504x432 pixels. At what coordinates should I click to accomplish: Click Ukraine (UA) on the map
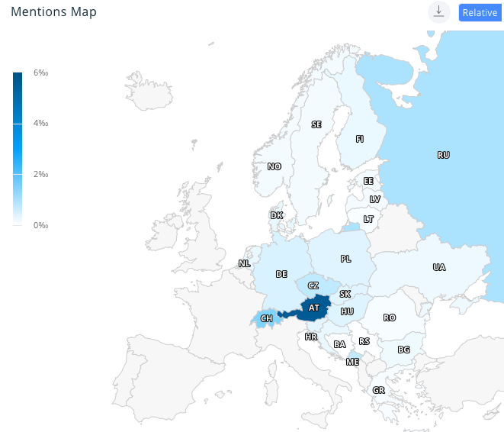(x=438, y=267)
